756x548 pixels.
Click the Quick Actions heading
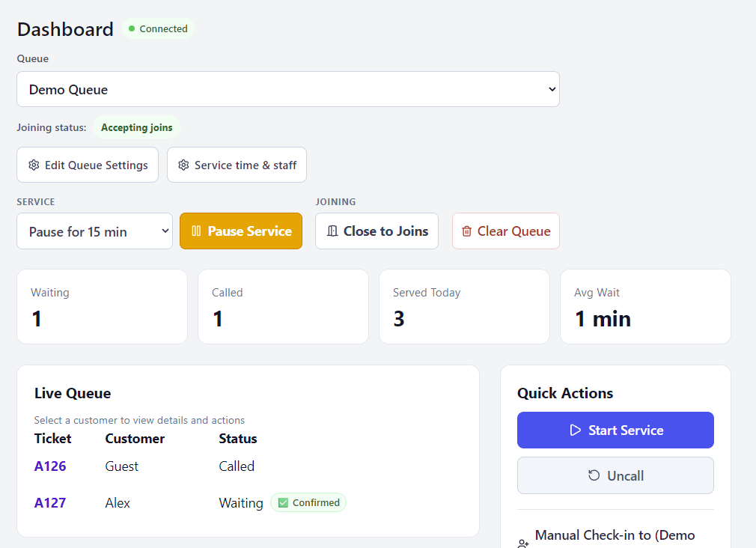click(565, 393)
